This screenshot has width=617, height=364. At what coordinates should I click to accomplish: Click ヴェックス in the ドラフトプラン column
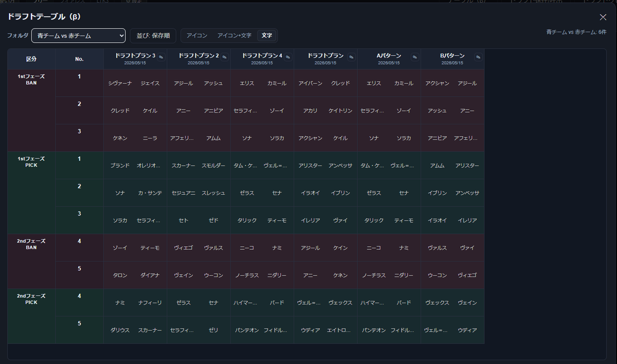340,303
